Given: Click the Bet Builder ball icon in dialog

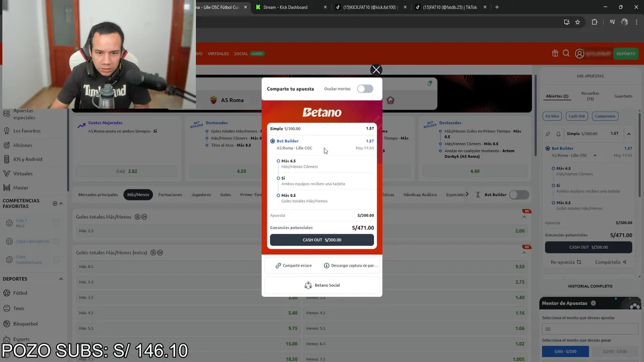Looking at the screenshot, I should 273,141.
